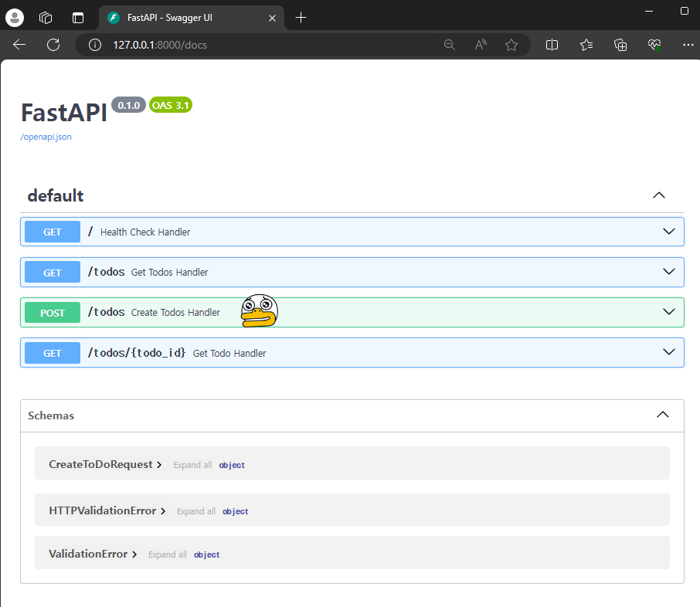This screenshot has height=607, width=700.
Task: Expand the Health Check Handler endpoint chevron
Action: 669,231
